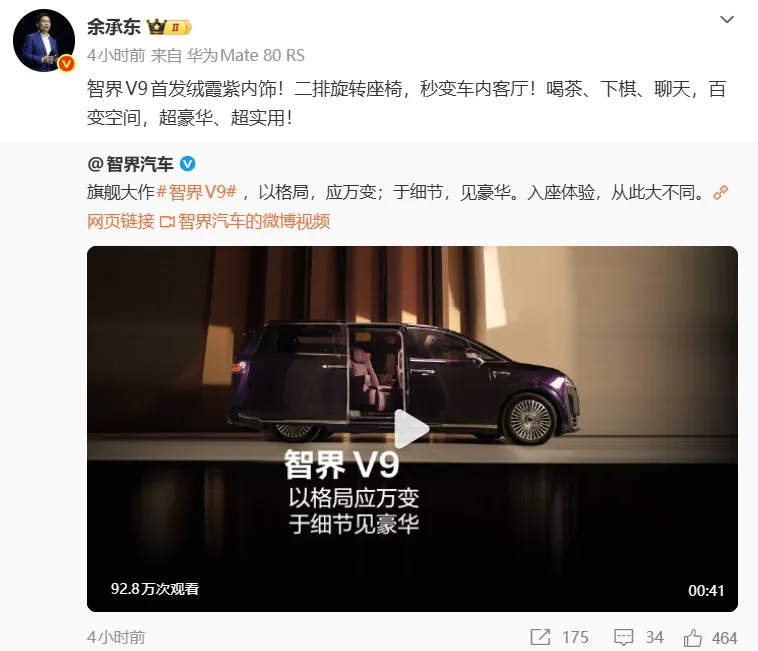The height and width of the screenshot is (651, 758).
Task: Open 智界汽车的微博视频 video link
Action: click(x=245, y=221)
